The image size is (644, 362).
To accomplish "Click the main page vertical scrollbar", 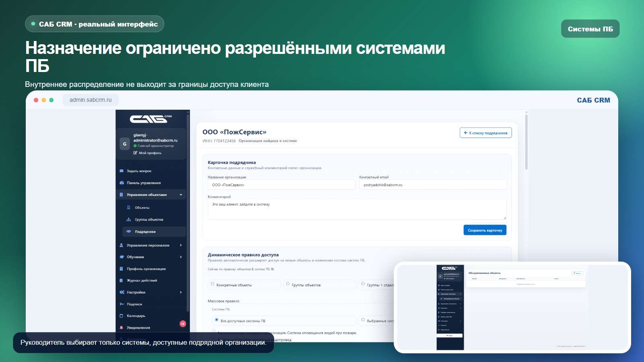I will (526, 142).
